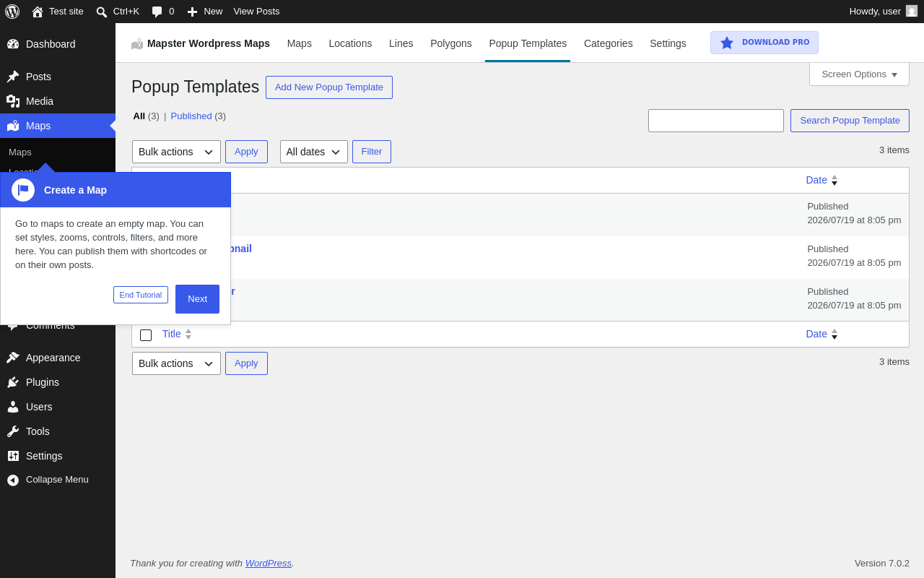Sort by Title using footer sort arrows

point(188,334)
